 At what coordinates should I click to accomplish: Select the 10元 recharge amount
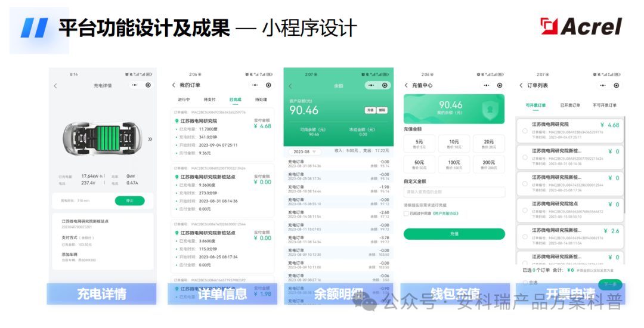pos(454,144)
